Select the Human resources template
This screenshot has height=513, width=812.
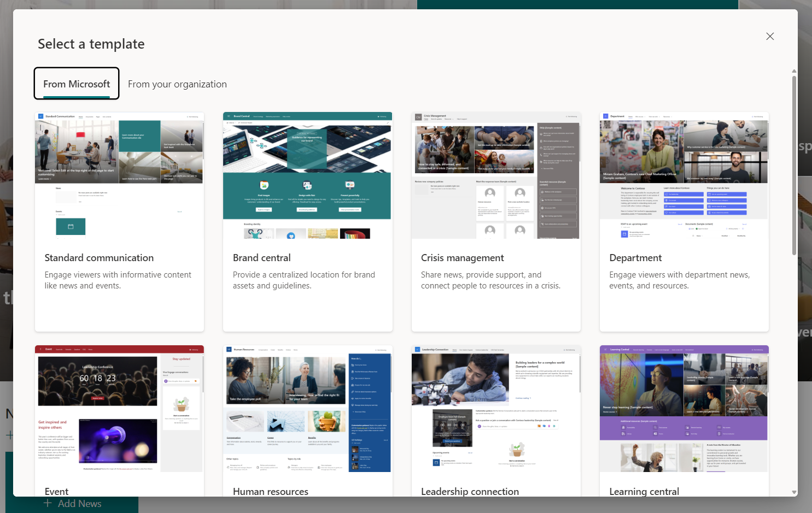(307, 409)
